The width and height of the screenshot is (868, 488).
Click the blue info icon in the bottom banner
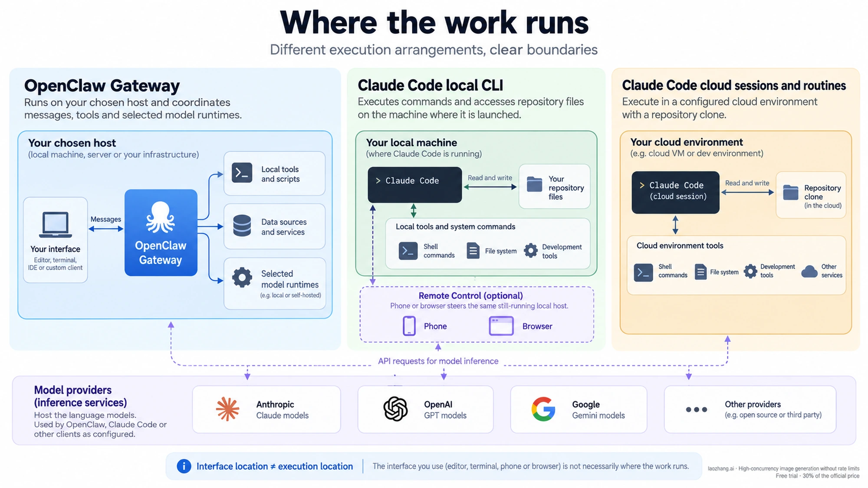pos(184,466)
